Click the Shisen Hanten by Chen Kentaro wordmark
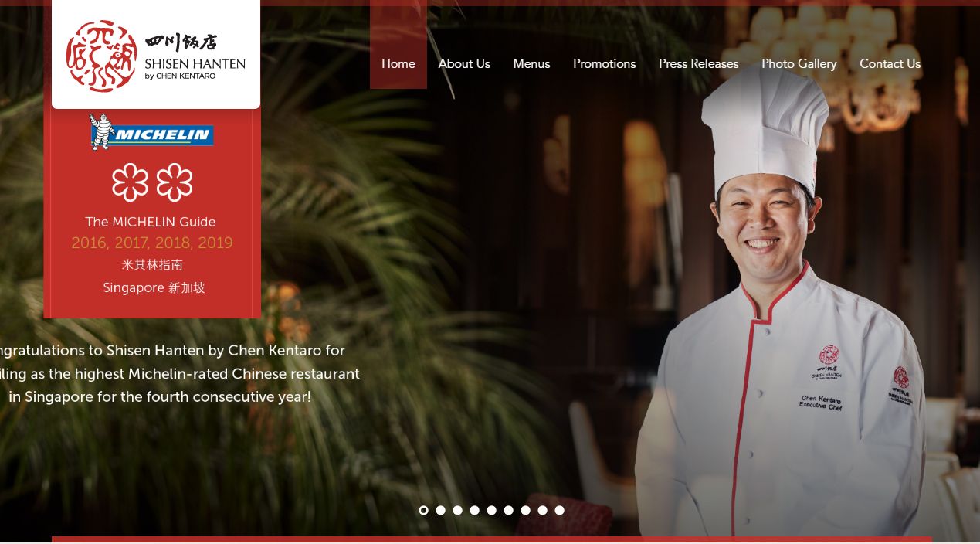Screen dimensions: 980x544 click(195, 56)
